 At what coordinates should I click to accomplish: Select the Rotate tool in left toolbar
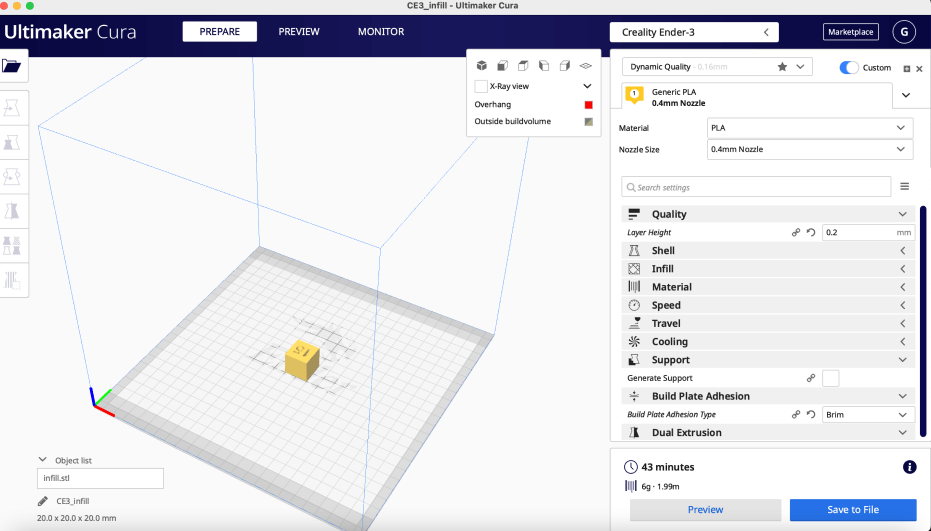pyautogui.click(x=12, y=177)
